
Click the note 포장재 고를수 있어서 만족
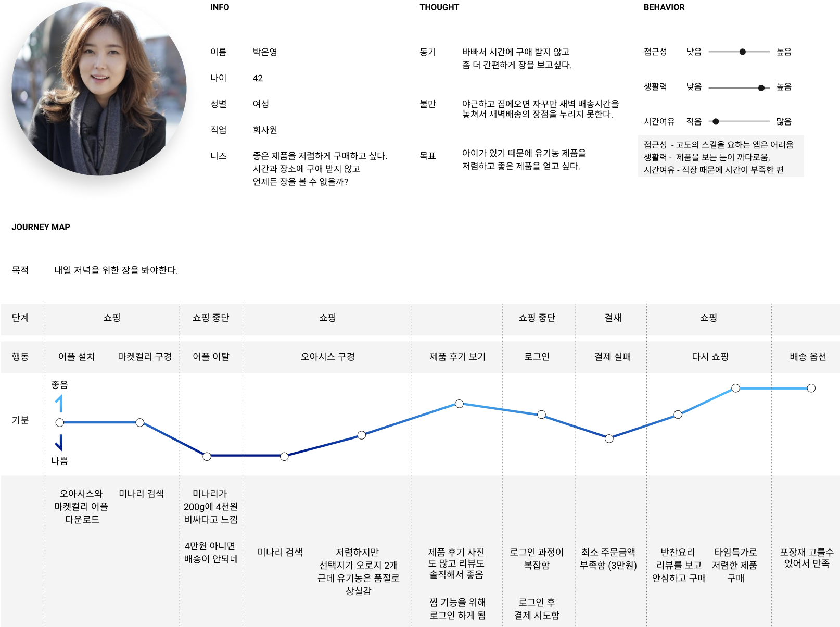click(807, 558)
